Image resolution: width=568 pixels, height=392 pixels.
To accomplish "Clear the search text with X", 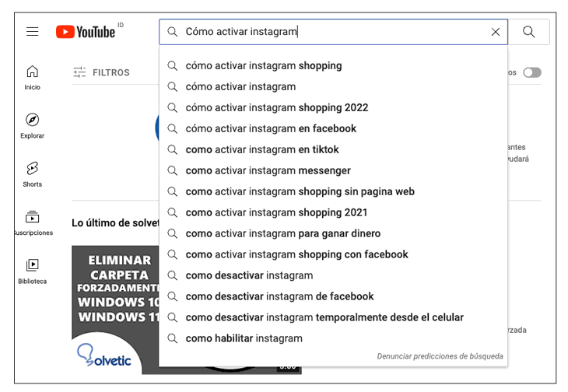I will coord(496,32).
